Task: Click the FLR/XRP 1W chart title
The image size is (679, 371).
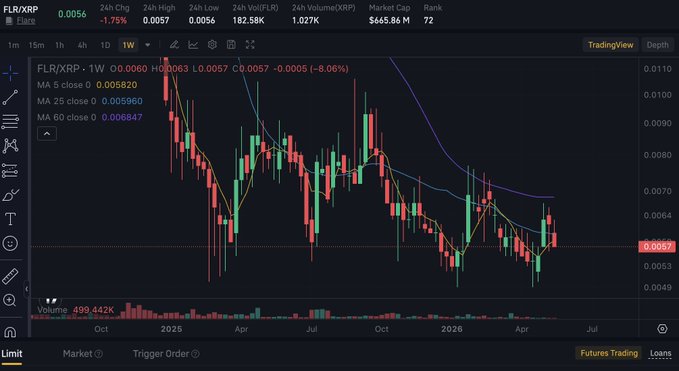Action: [71, 68]
